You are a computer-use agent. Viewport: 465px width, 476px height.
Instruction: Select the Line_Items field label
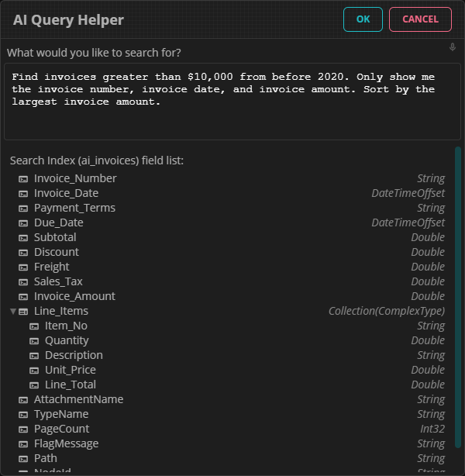click(x=61, y=311)
